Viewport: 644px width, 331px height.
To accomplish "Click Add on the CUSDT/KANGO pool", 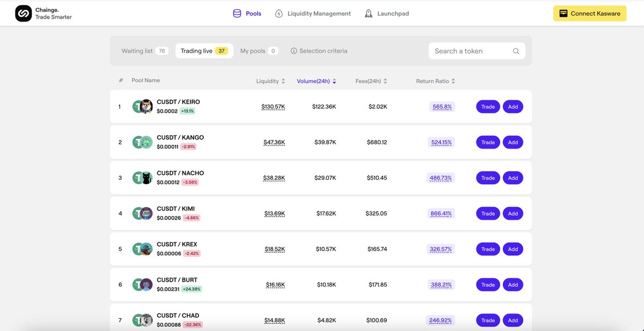I will [x=513, y=142].
